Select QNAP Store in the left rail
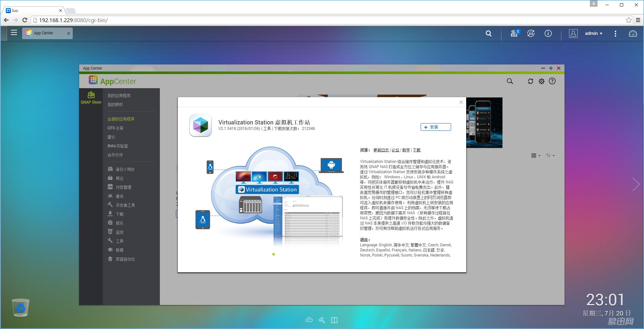The width and height of the screenshot is (644, 329). tap(91, 98)
